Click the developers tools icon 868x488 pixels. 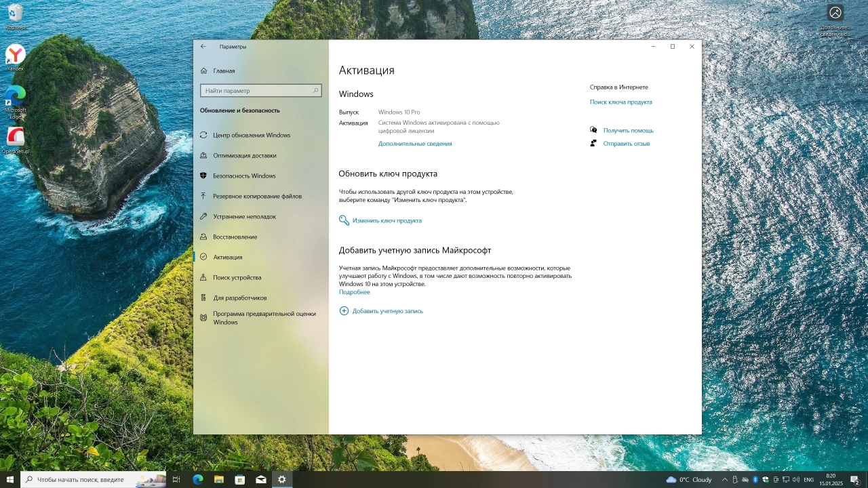coord(203,298)
